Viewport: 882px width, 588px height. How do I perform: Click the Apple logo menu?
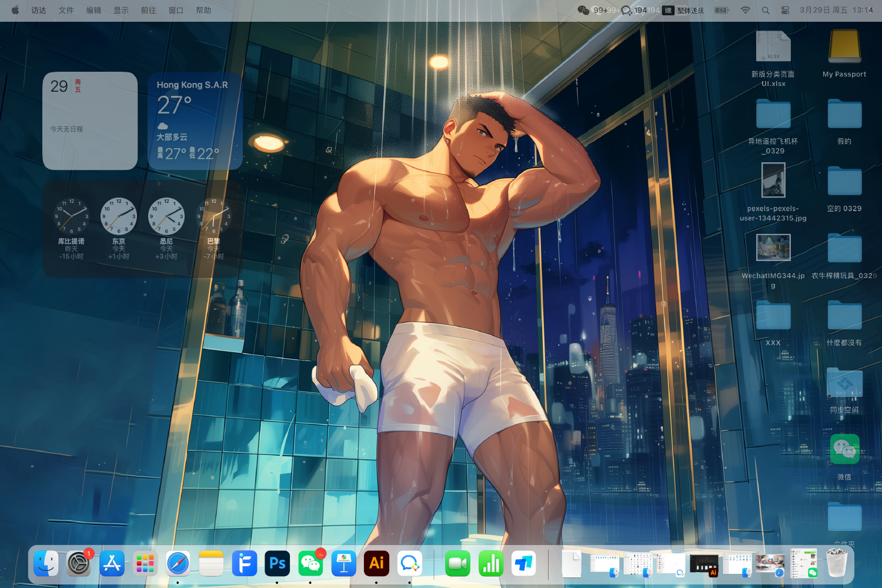(15, 11)
